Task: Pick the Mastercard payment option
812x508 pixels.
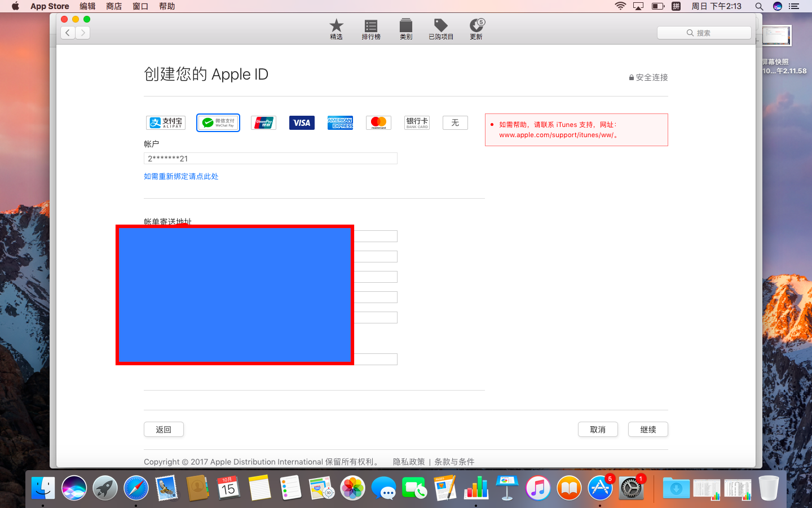Action: click(x=378, y=122)
